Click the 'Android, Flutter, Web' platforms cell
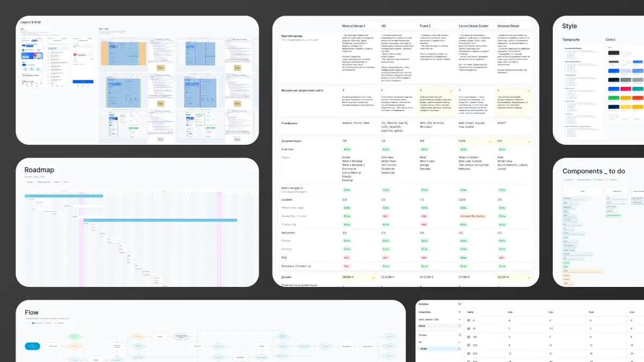The width and height of the screenshot is (644, 362). click(x=356, y=123)
